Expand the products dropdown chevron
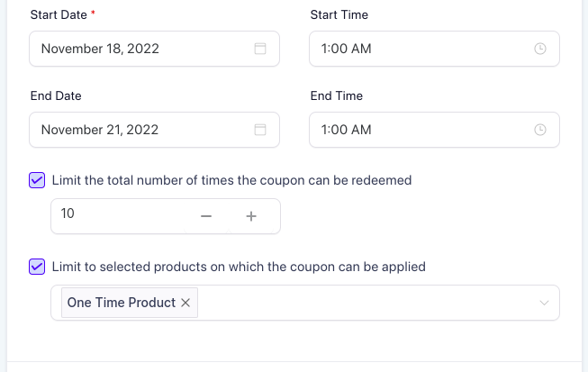This screenshot has height=372, width=588. click(544, 303)
